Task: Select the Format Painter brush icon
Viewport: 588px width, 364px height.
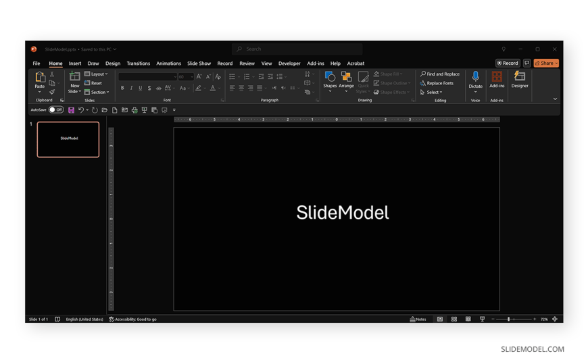Action: (x=52, y=92)
